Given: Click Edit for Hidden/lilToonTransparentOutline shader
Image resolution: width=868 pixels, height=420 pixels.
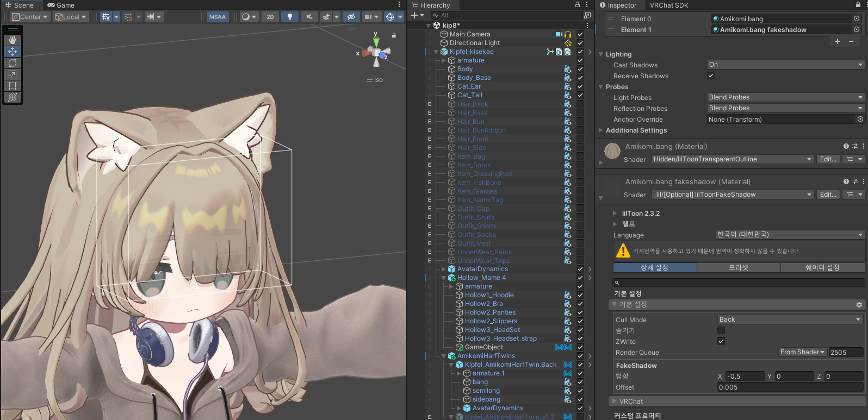Looking at the screenshot, I should tap(828, 159).
